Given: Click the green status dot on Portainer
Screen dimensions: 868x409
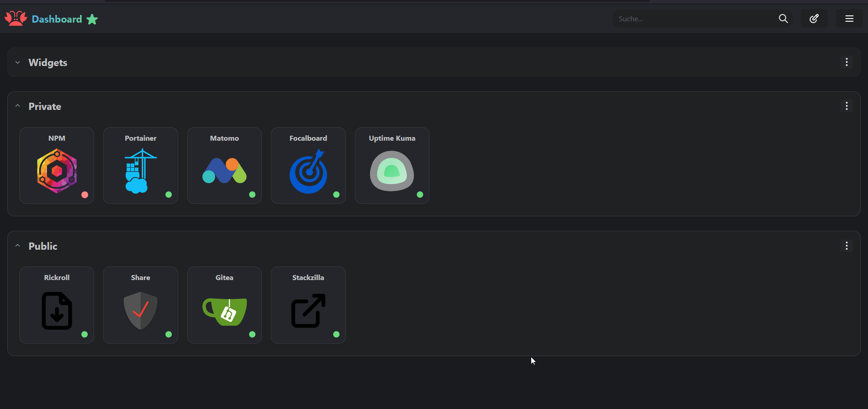Looking at the screenshot, I should (169, 195).
